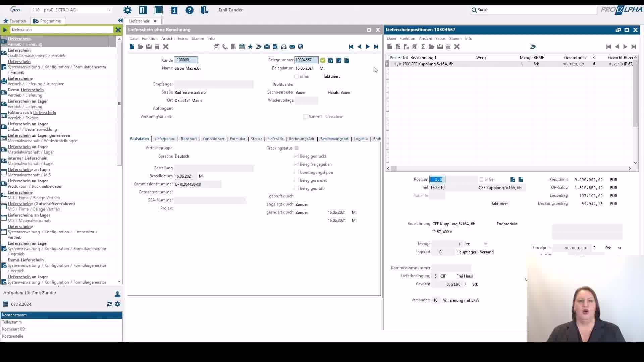This screenshot has height=362, width=644.
Task: Toggle the Sammellieferschein checkbox
Action: tap(306, 117)
